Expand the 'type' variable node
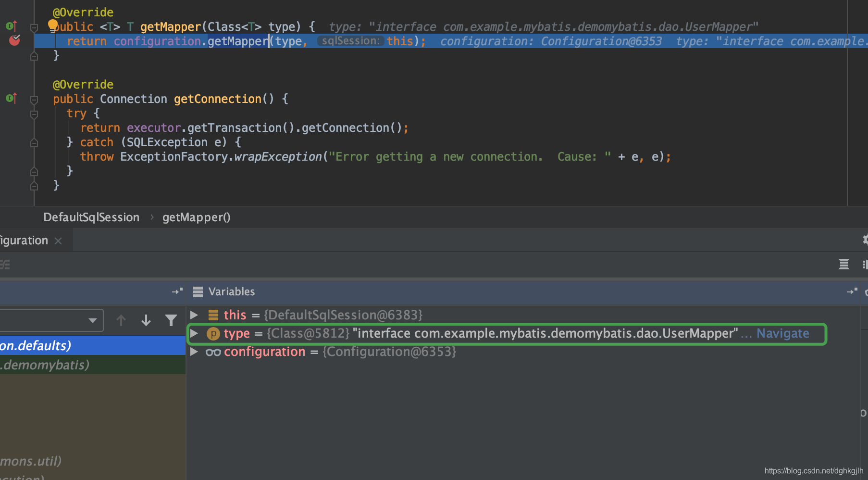Image resolution: width=868 pixels, height=480 pixels. 194,333
